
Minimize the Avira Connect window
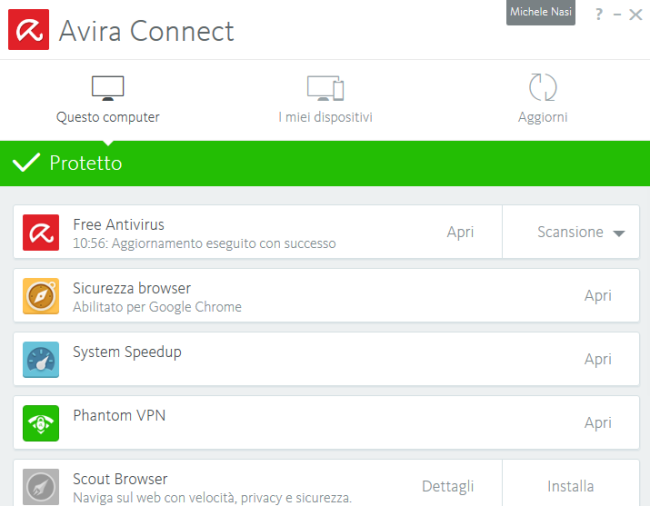[617, 15]
